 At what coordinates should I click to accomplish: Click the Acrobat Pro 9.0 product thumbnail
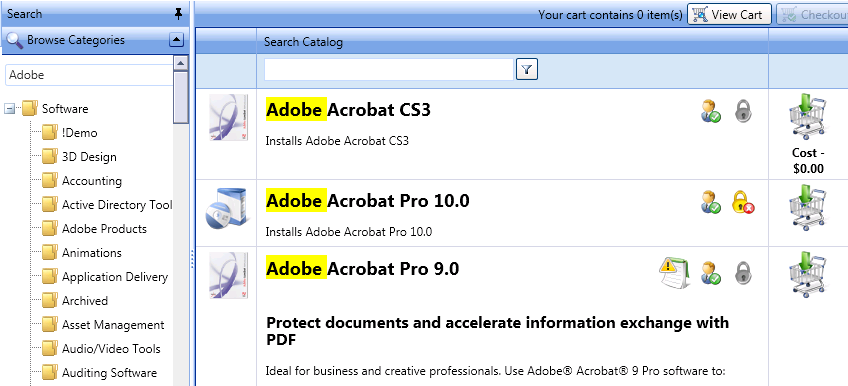[x=229, y=276]
